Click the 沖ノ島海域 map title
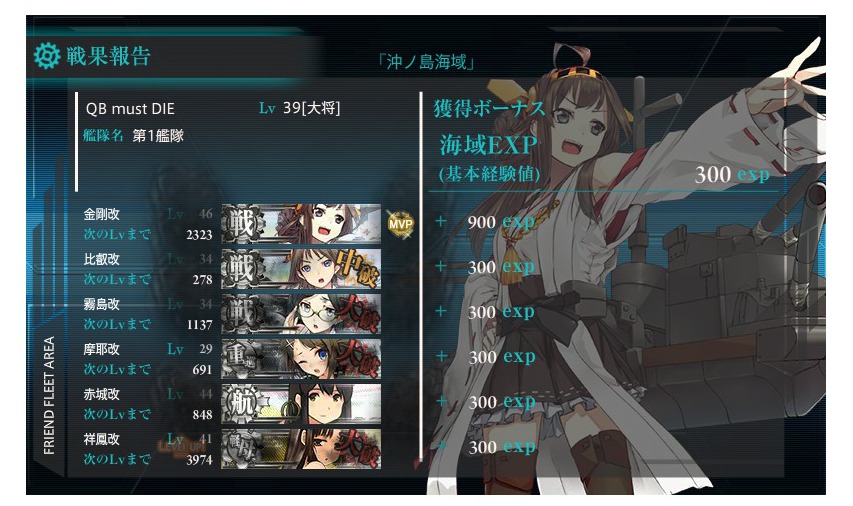853x506 pixels. [426, 62]
